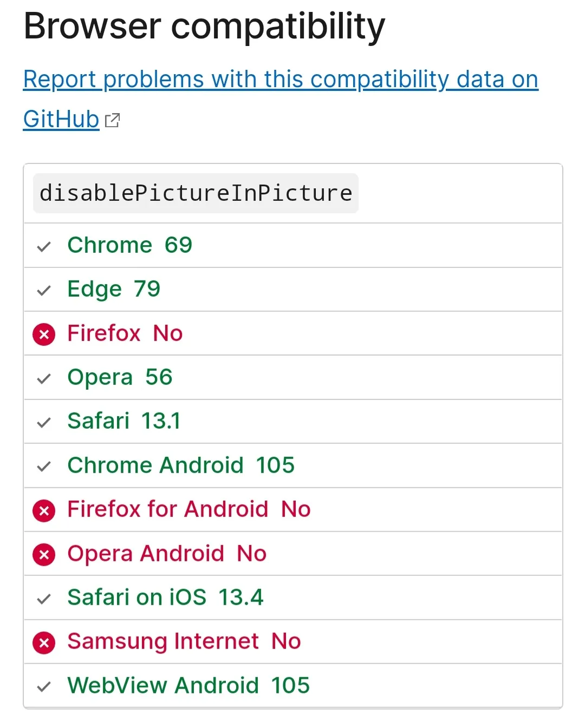Click checkmark icon for Safari on iOS
This screenshot has width=585, height=728.
[x=44, y=599]
